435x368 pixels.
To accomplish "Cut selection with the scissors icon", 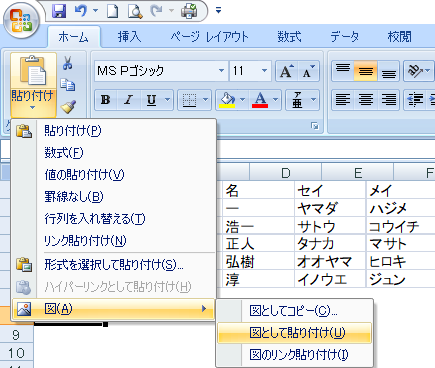I will click(x=68, y=63).
